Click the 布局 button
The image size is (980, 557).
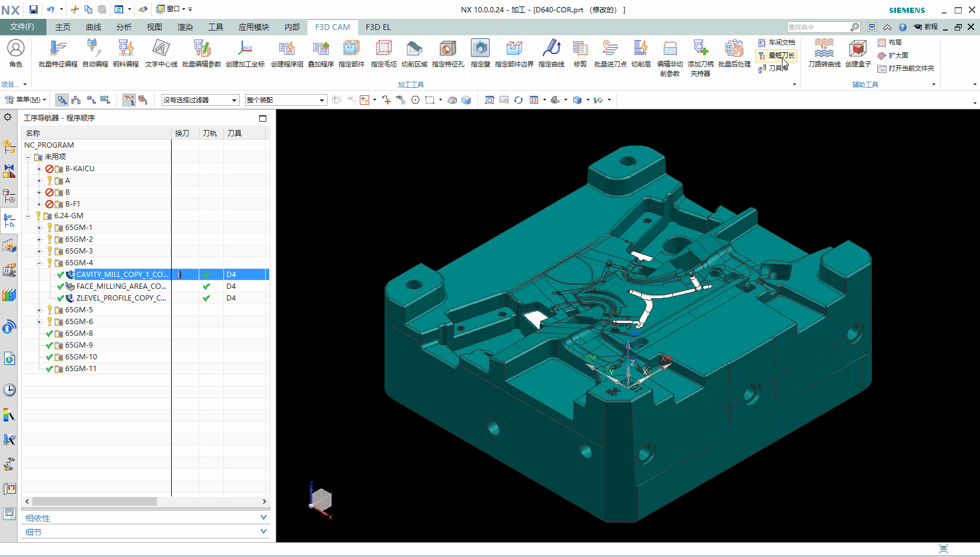tap(890, 42)
